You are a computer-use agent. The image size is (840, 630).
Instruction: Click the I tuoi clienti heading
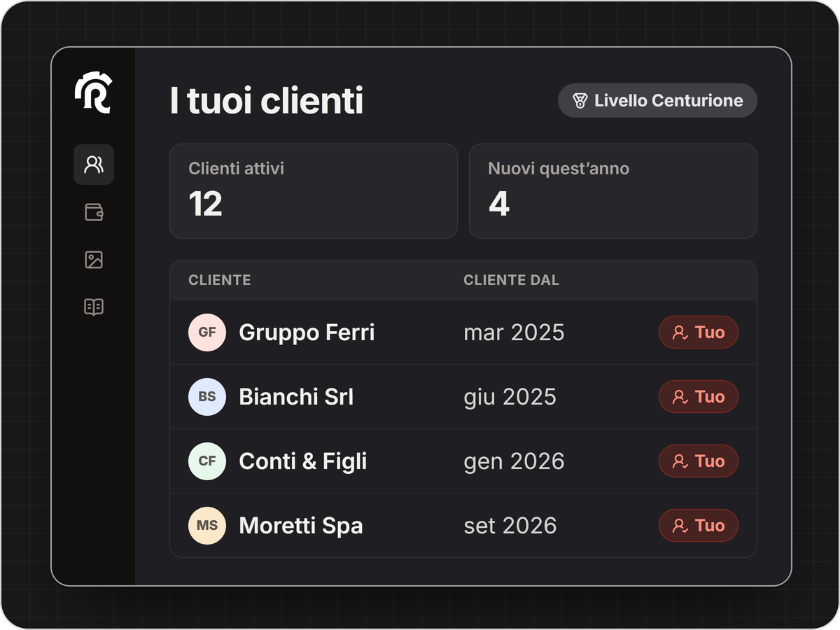pos(267,101)
